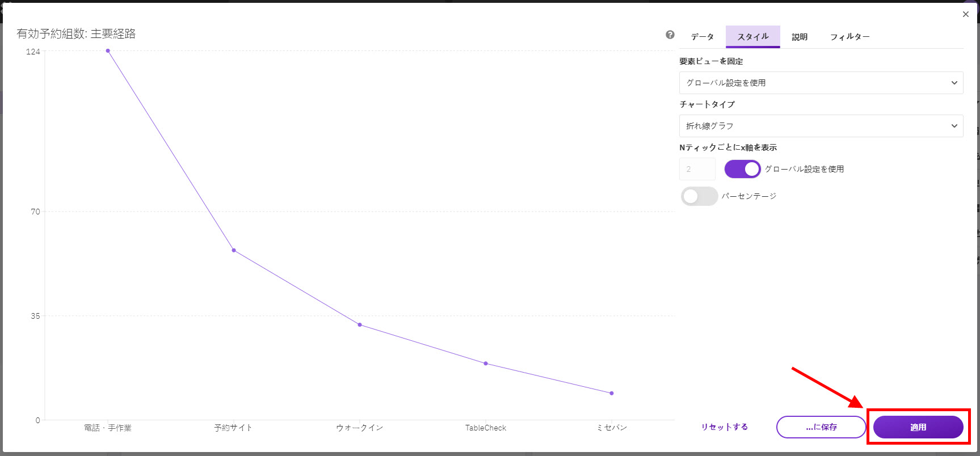Screen dimensions: 980x456
Task: Click the help question mark icon
Action: click(x=670, y=35)
